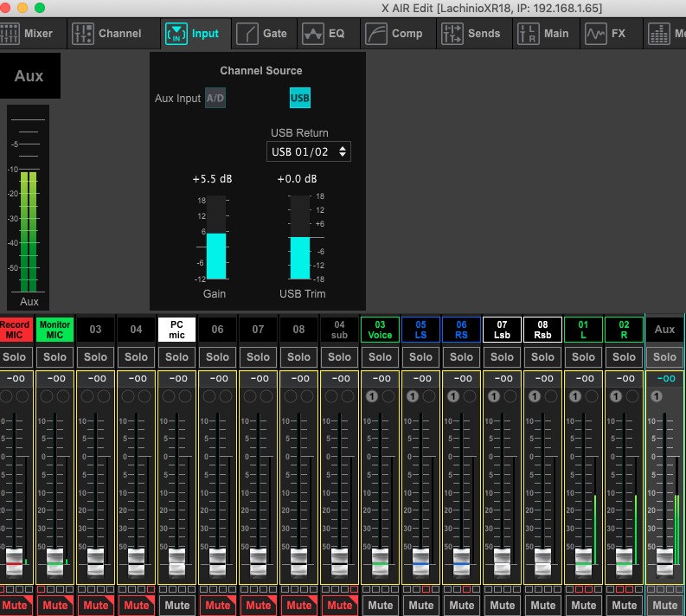
Task: Click the Gain level bar
Action: 215,237
